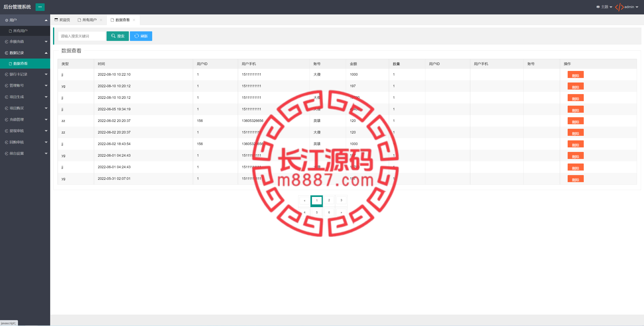Click the theme icon beside 主题
This screenshot has width=644, height=326.
[x=598, y=7]
